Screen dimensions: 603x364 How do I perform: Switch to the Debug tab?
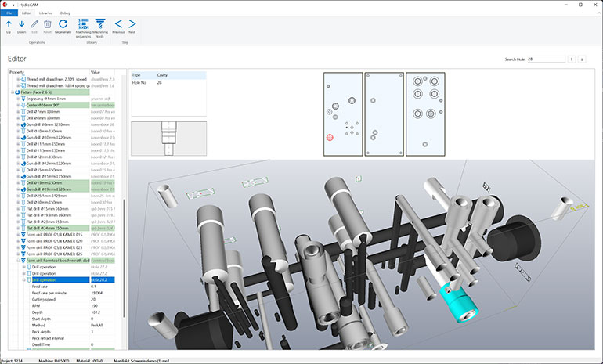tap(65, 13)
